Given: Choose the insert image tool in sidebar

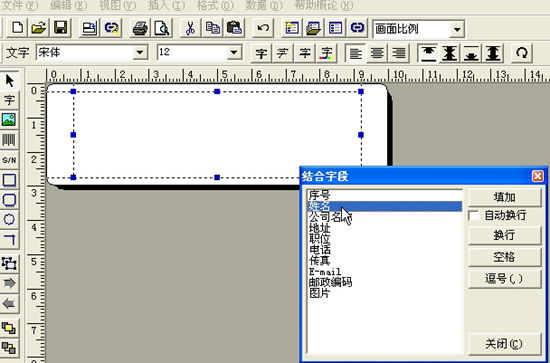Looking at the screenshot, I should pyautogui.click(x=9, y=120).
